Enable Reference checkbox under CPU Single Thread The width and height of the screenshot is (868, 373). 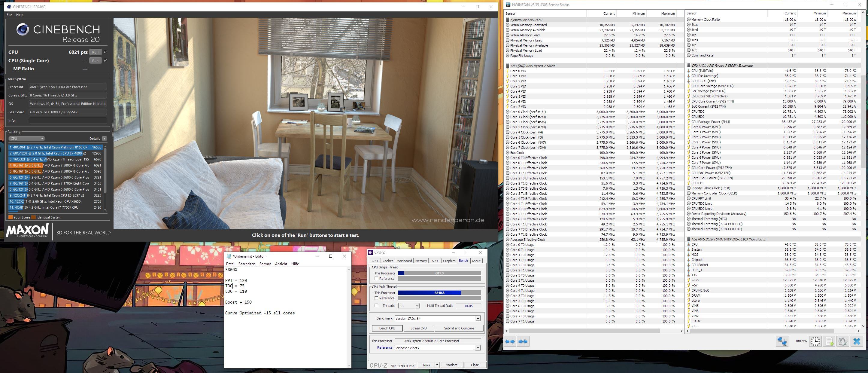click(x=376, y=279)
